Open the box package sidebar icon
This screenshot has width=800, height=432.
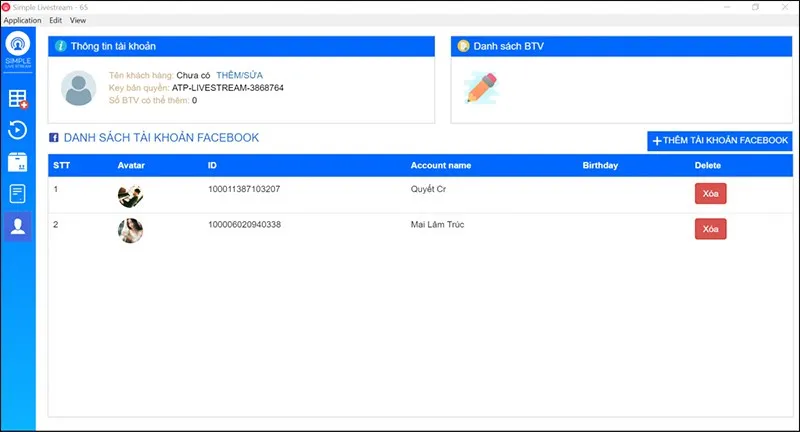[x=18, y=162]
